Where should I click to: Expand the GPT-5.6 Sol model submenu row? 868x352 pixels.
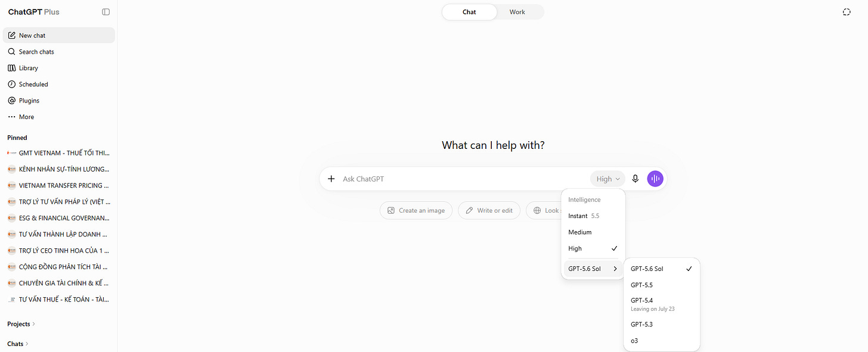pos(593,269)
